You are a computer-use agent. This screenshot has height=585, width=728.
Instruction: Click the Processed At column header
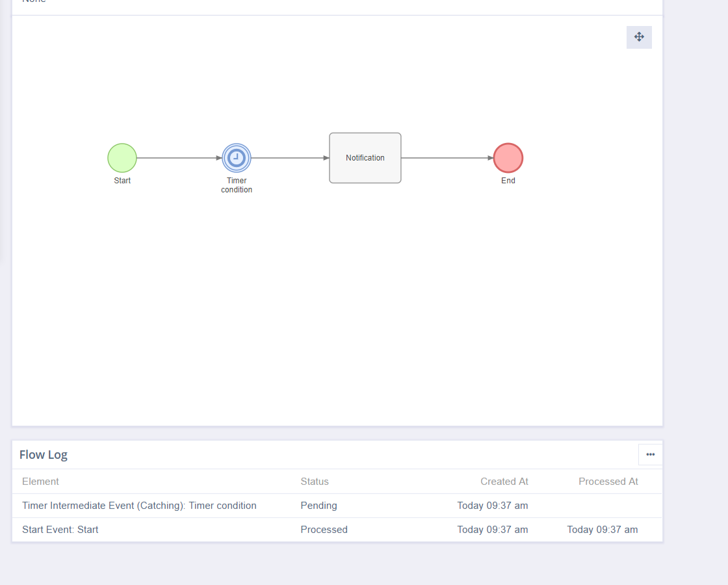pyautogui.click(x=608, y=482)
